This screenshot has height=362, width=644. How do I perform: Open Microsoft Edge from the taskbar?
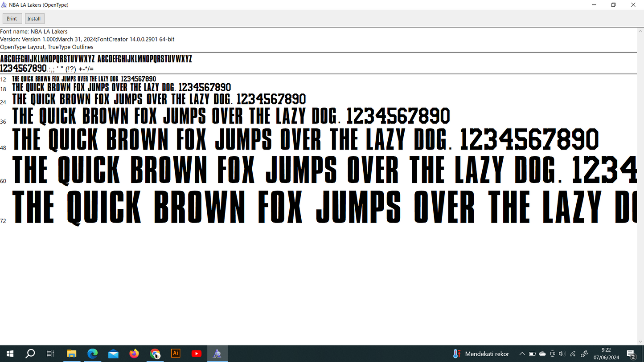[x=93, y=354]
